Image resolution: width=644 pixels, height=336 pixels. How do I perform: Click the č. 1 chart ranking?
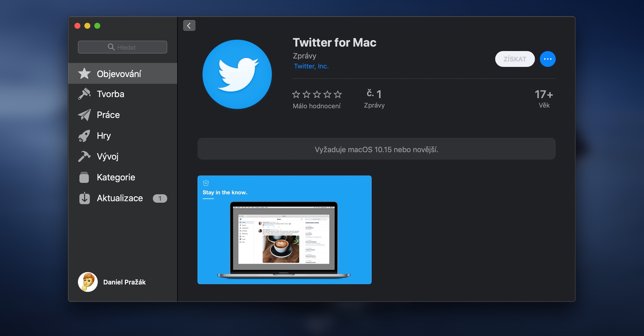pos(374,94)
